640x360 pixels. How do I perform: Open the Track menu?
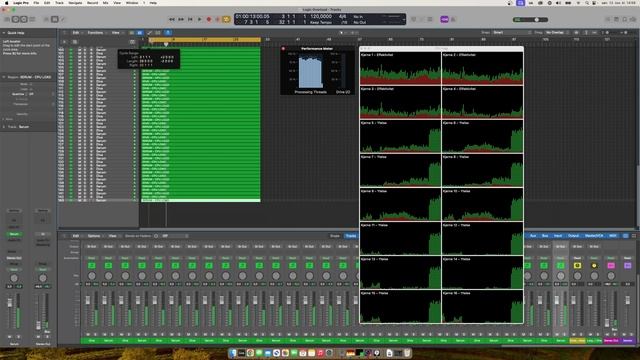(59, 3)
